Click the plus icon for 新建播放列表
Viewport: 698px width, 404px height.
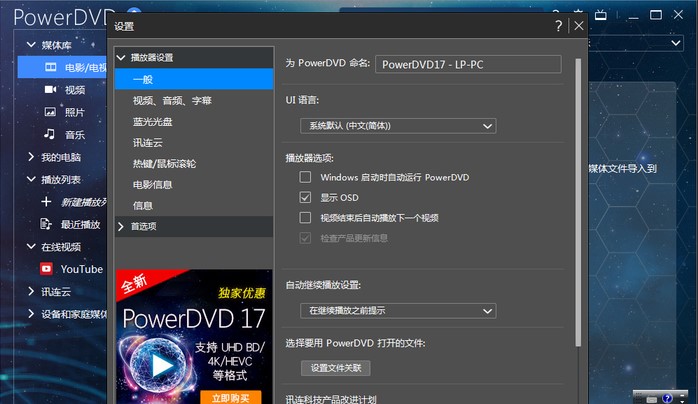[x=46, y=202]
